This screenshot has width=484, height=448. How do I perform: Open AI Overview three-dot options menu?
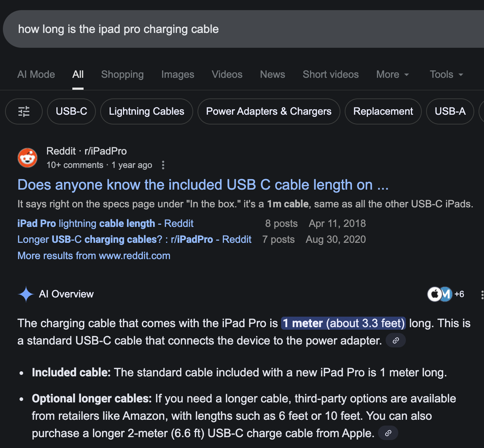pyautogui.click(x=482, y=295)
